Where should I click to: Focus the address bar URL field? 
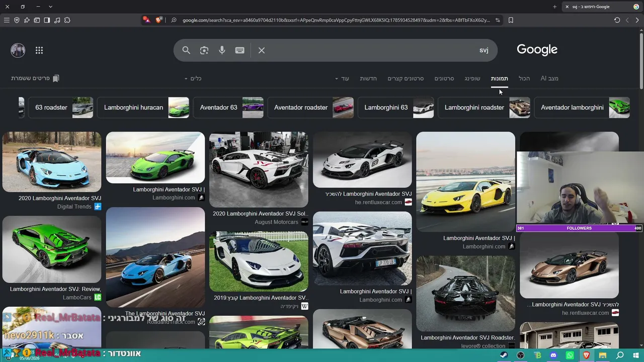coord(336,20)
